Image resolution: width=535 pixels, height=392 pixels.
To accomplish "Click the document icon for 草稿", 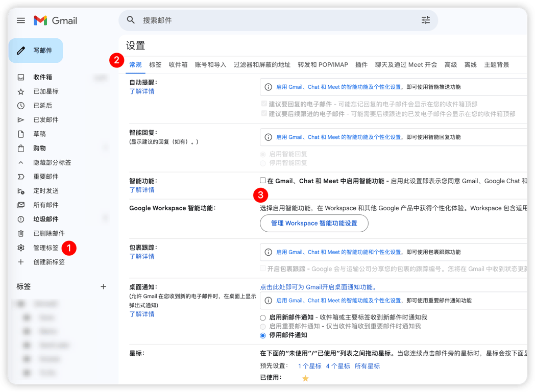I will [21, 134].
